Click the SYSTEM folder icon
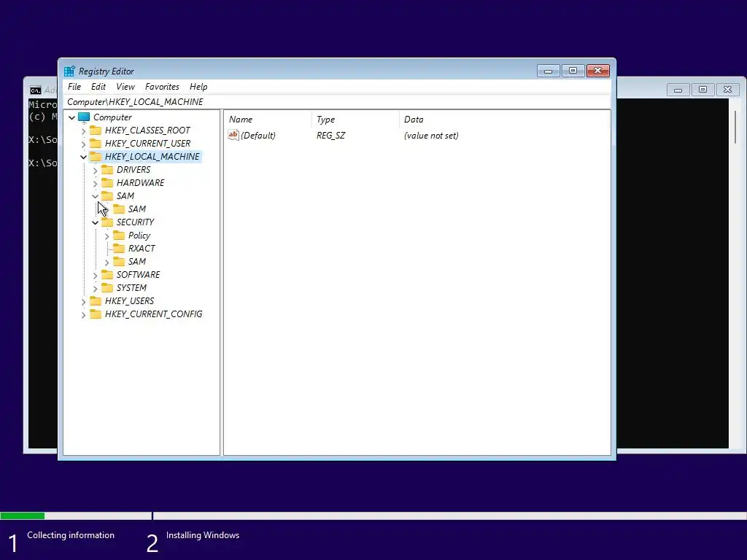 point(108,287)
